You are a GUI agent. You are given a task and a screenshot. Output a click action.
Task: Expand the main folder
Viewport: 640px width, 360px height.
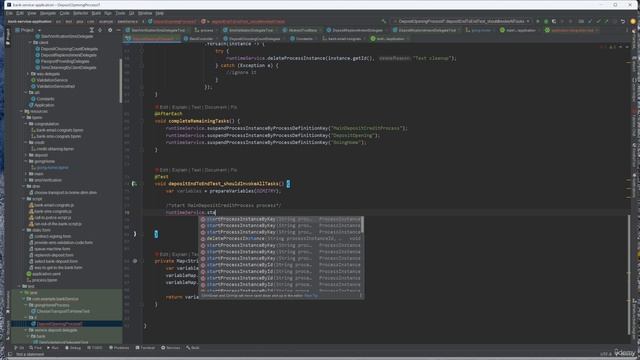click(x=26, y=174)
